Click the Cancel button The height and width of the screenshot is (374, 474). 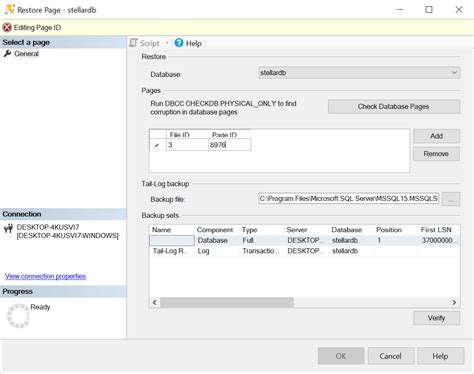[x=391, y=356]
